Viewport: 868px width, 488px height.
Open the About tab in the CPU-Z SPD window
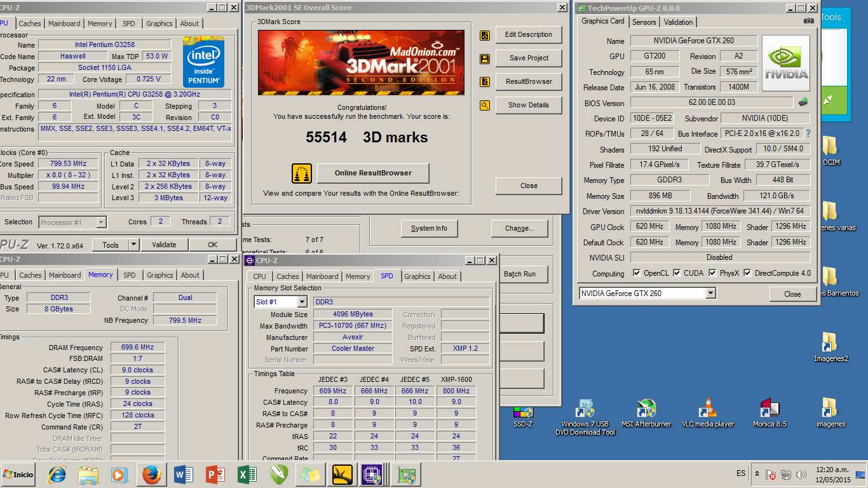click(447, 276)
